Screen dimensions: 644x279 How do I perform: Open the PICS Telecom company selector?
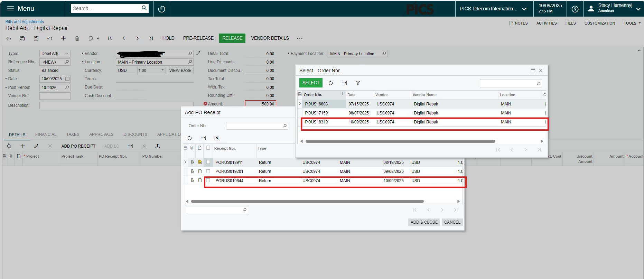pyautogui.click(x=493, y=9)
